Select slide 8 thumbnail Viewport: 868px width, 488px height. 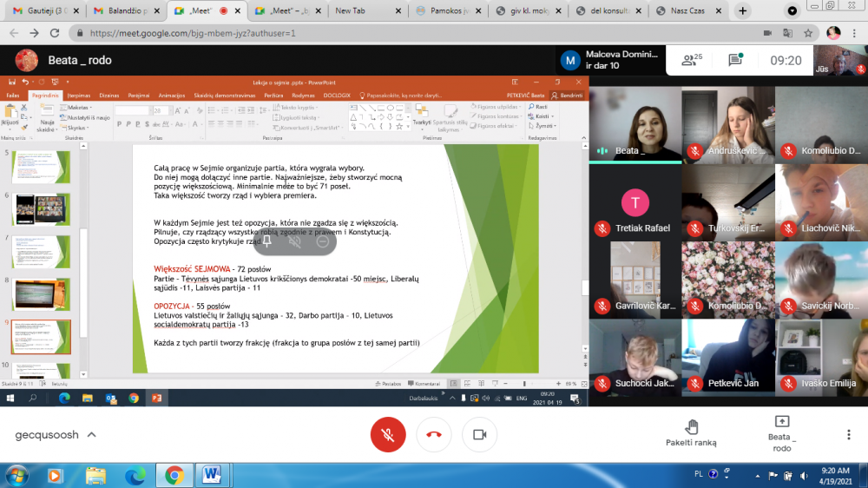pyautogui.click(x=41, y=294)
